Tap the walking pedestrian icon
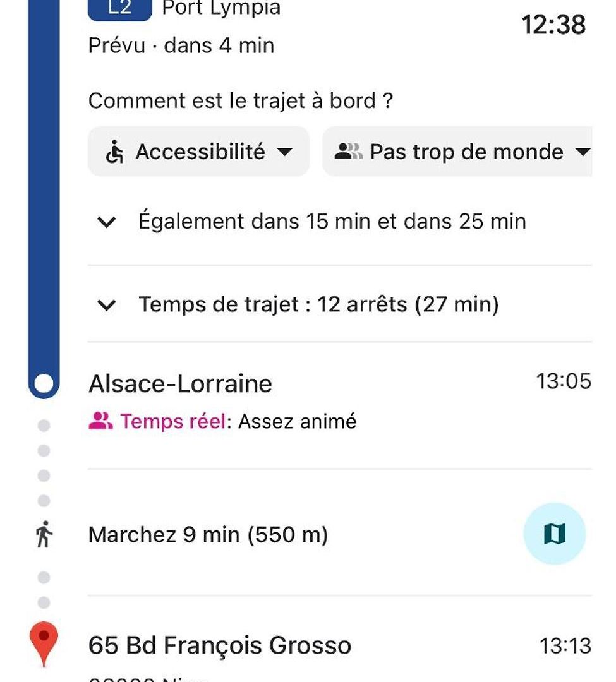The image size is (616, 682). (x=44, y=534)
